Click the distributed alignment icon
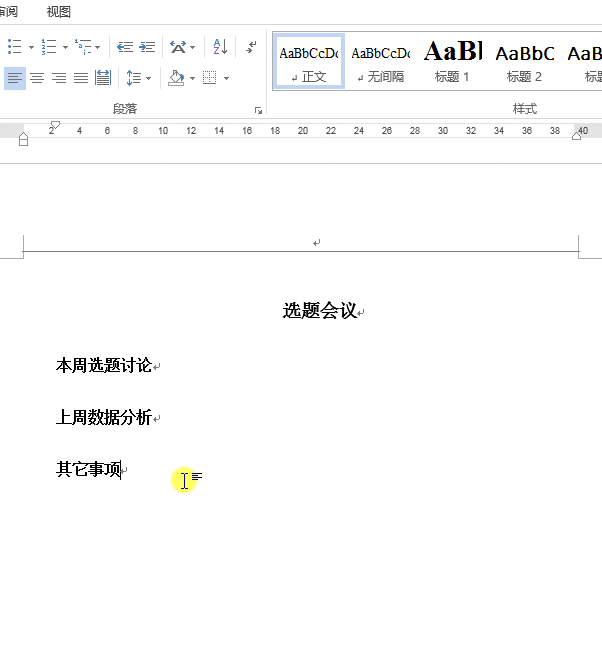The width and height of the screenshot is (602, 664). pos(103,78)
